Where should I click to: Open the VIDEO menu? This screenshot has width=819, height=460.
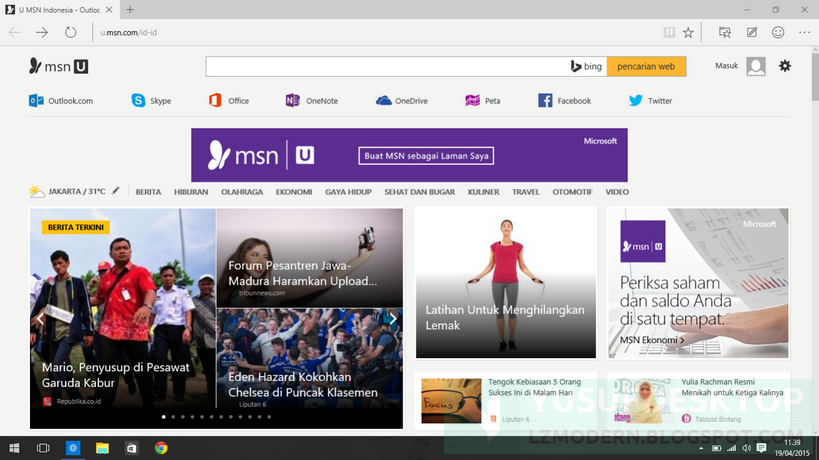click(x=617, y=192)
